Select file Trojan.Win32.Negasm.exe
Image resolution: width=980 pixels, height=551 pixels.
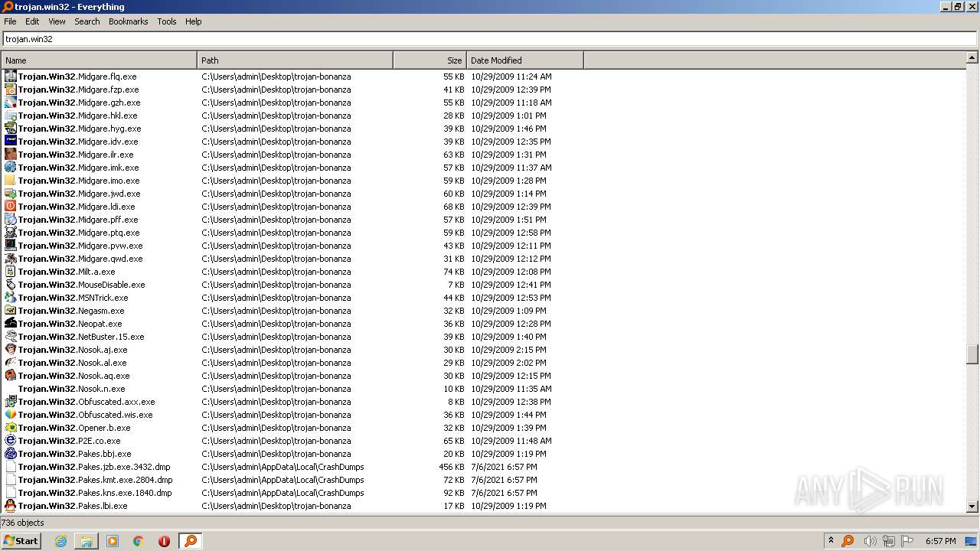tap(71, 311)
